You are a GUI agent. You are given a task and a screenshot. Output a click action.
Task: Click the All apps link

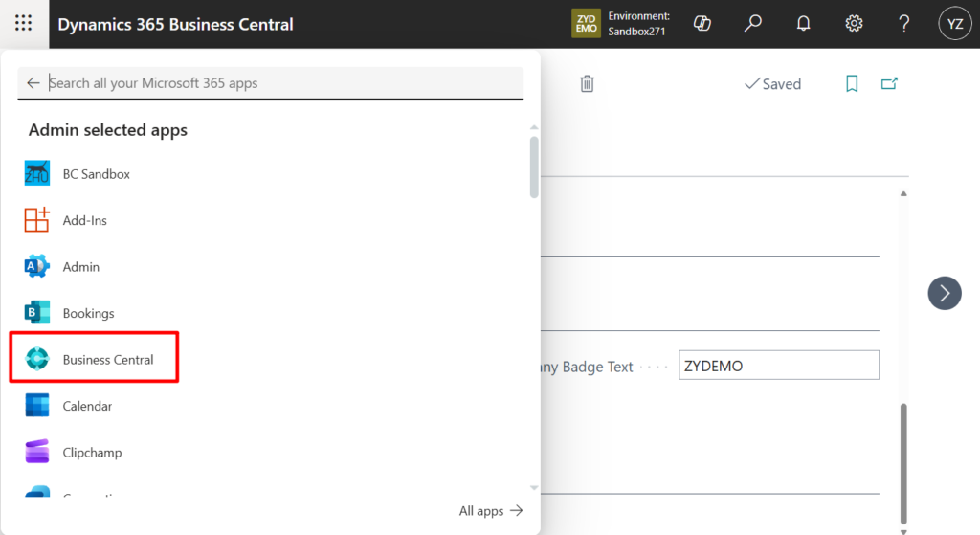click(491, 511)
